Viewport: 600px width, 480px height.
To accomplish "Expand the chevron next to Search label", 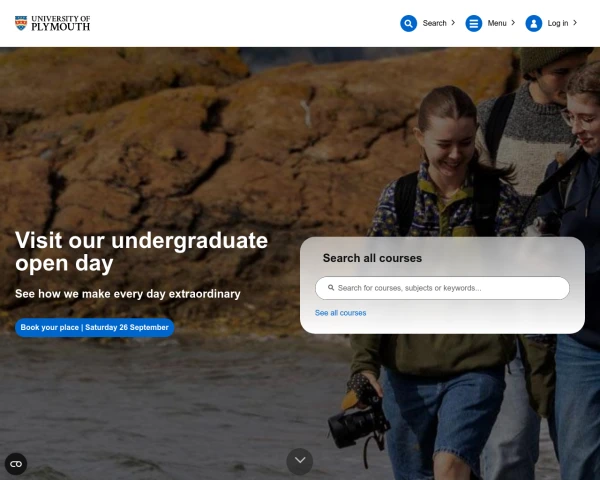I will tap(453, 23).
